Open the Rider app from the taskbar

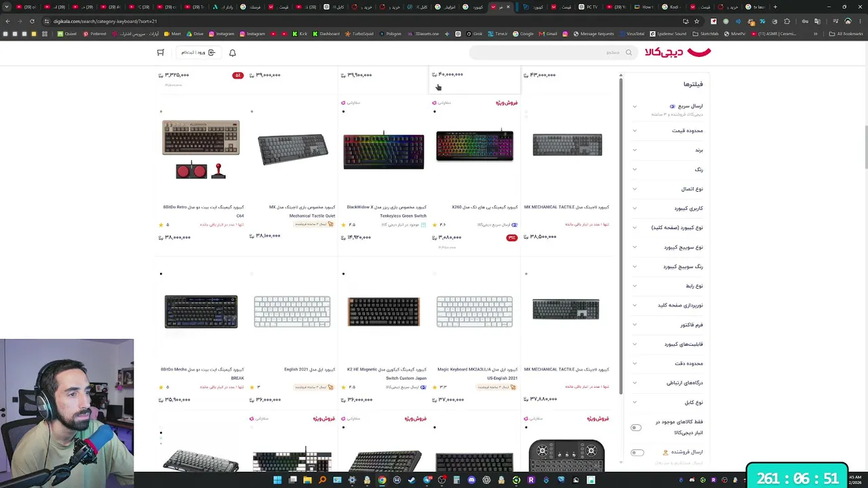531,481
